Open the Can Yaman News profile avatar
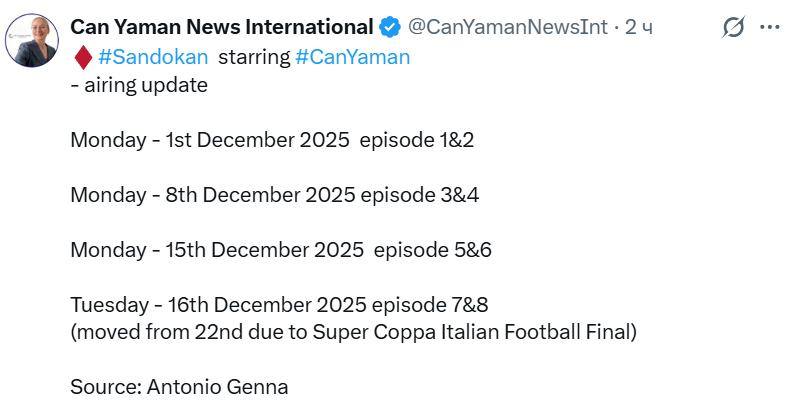The height and width of the screenshot is (408, 792). [33, 38]
